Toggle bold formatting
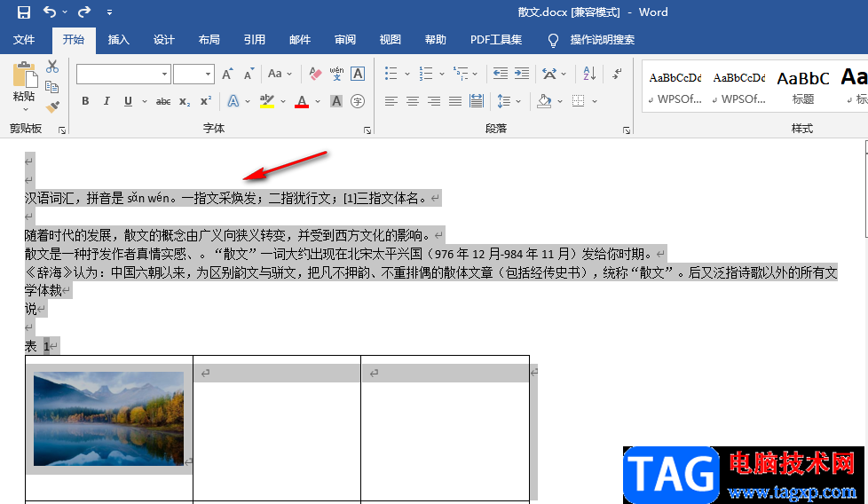The width and height of the screenshot is (868, 504). (85, 101)
